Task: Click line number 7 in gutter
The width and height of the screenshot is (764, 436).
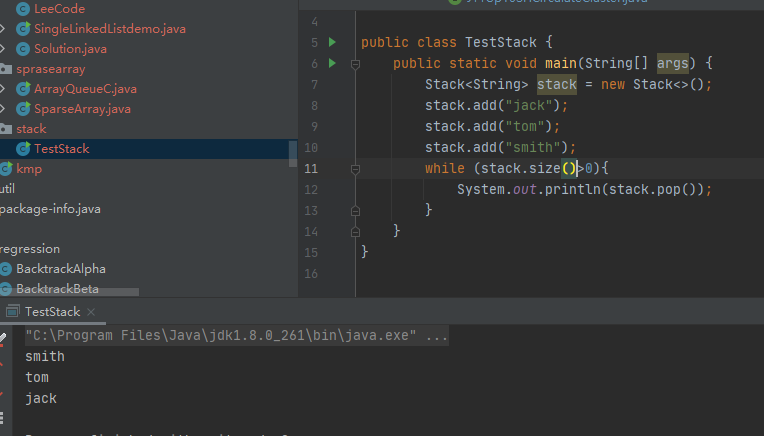Action: click(x=314, y=84)
